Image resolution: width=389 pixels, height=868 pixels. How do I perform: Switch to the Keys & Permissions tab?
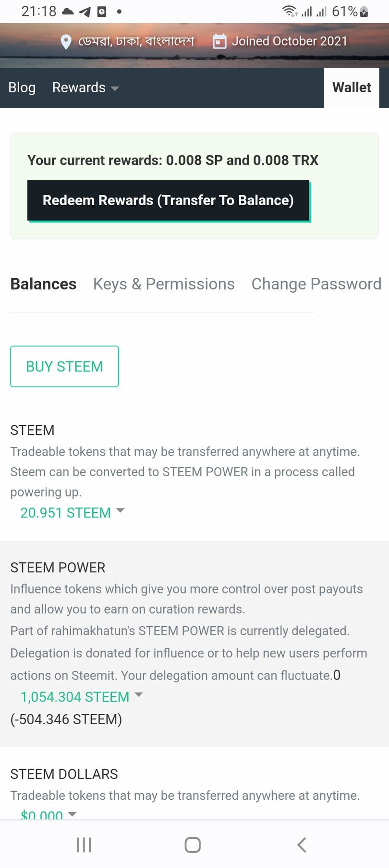pos(164,284)
